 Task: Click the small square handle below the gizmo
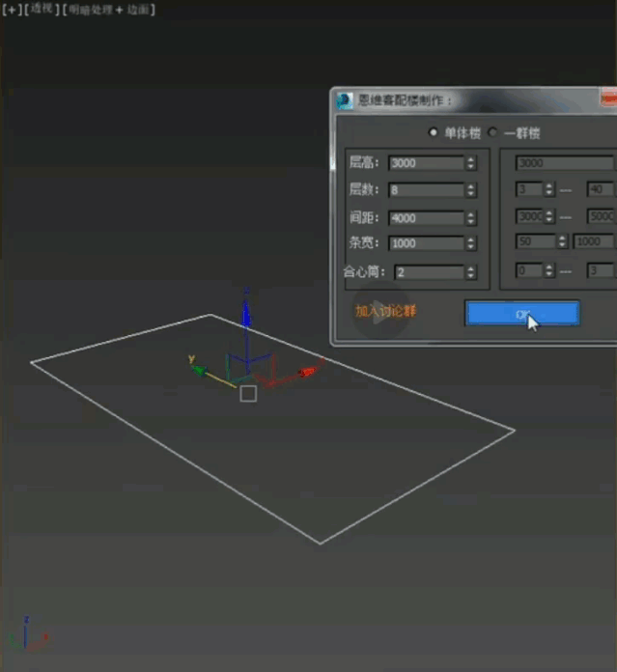[248, 393]
